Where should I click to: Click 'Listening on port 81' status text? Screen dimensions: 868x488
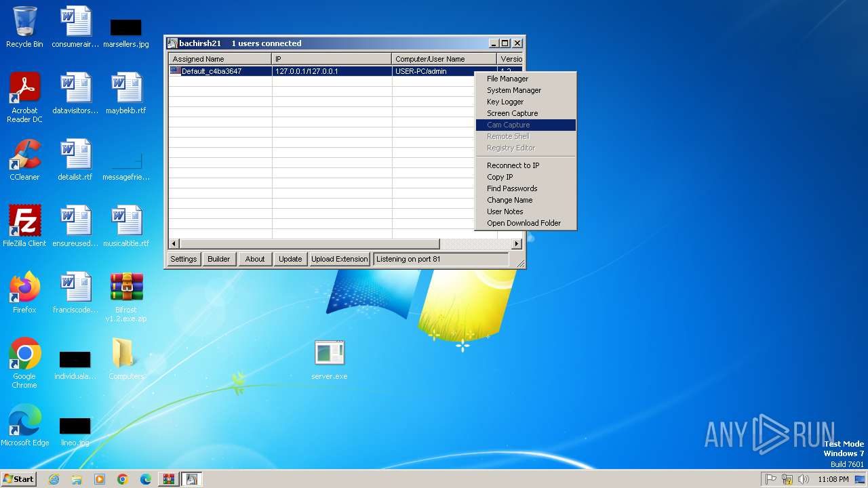pos(408,259)
